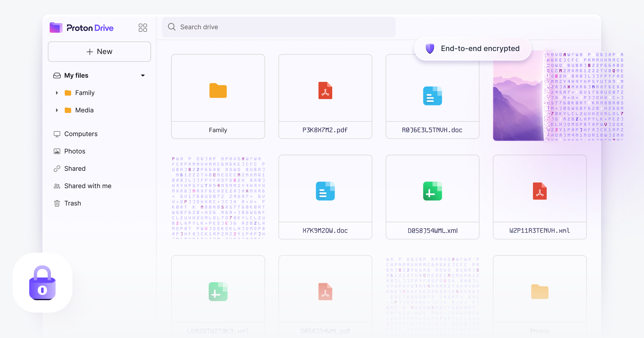Open the X7K9M2QW.doc document icon
This screenshot has height=338, width=644.
(x=325, y=191)
